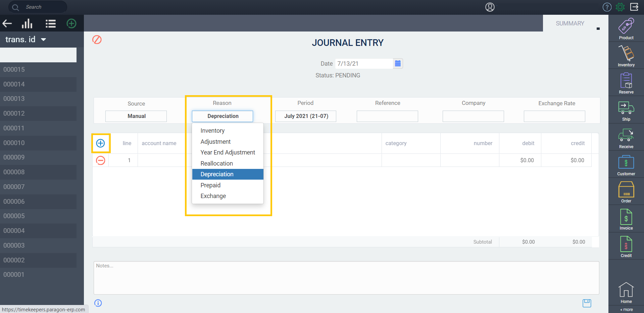Viewport: 644px width, 313px height.
Task: Click the info icon below notes
Action: tap(98, 303)
